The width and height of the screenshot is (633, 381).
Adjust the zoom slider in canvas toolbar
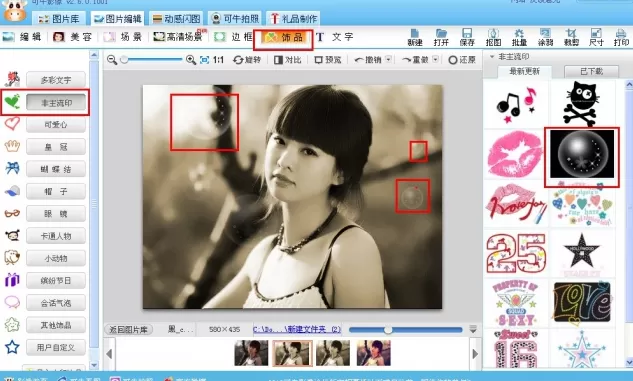pos(152,60)
